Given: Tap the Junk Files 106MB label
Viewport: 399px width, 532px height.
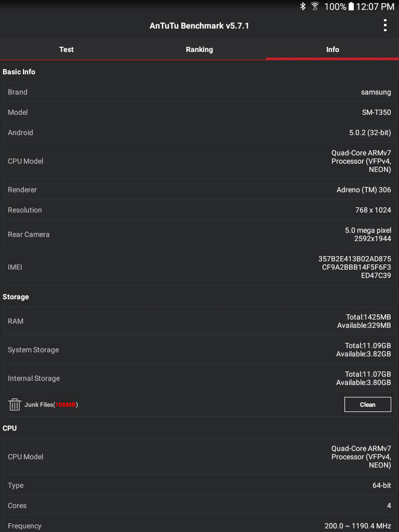Looking at the screenshot, I should pyautogui.click(x=51, y=405).
